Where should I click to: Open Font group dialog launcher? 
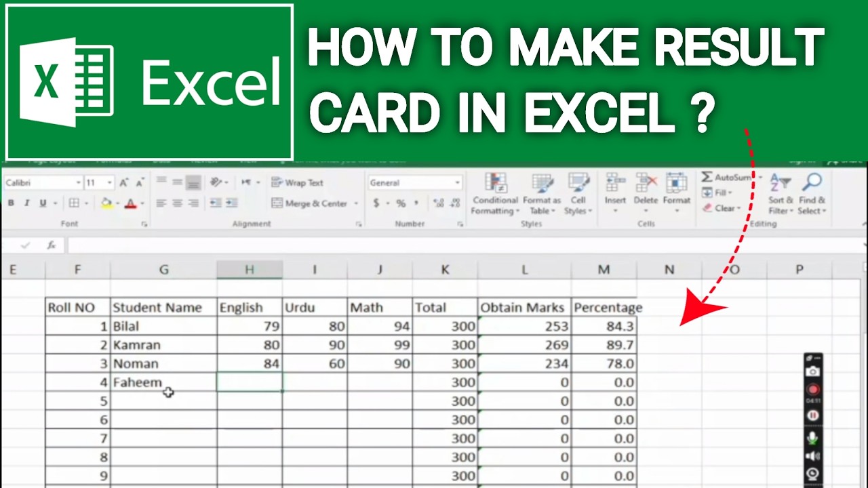tap(144, 224)
